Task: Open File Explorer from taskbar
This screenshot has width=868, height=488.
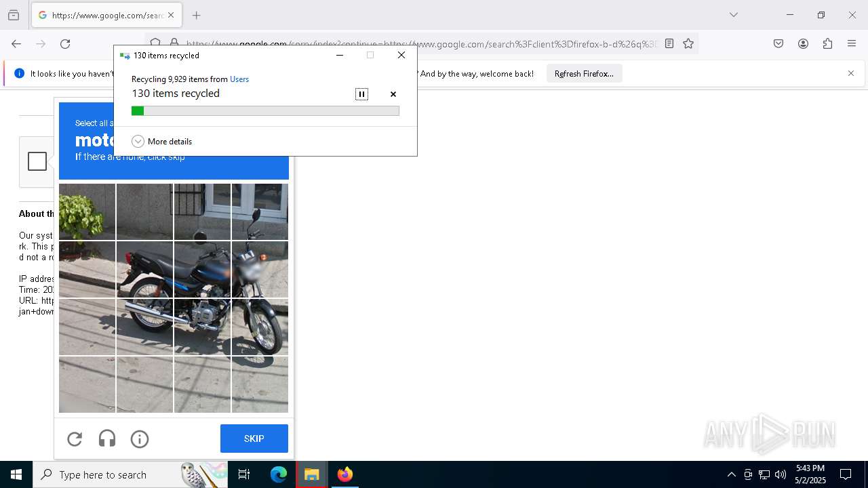Action: (x=312, y=474)
